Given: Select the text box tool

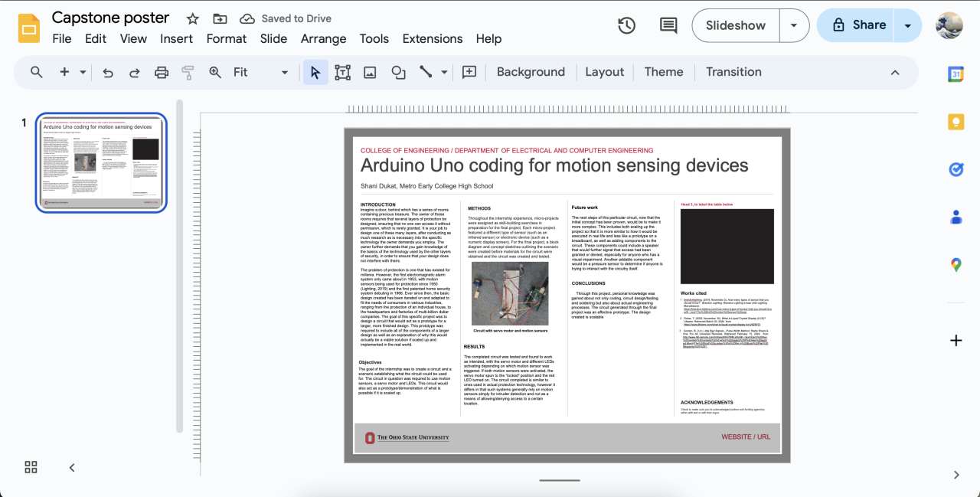Looking at the screenshot, I should coord(342,72).
